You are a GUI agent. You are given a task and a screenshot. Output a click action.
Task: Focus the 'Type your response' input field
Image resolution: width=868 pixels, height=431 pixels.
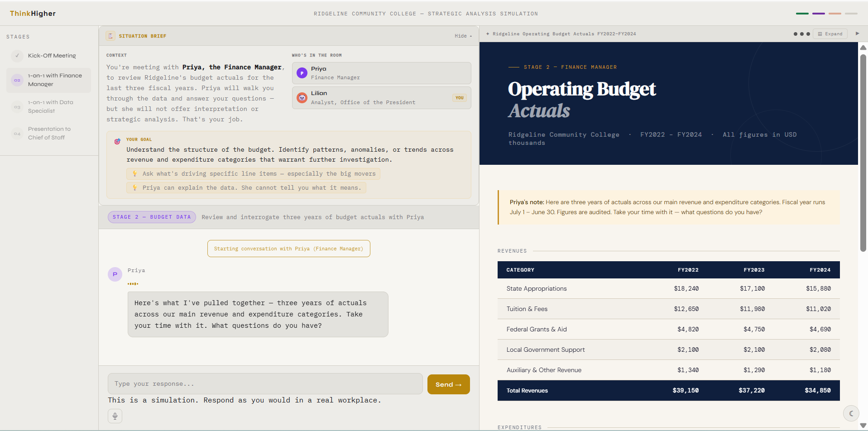tap(265, 384)
